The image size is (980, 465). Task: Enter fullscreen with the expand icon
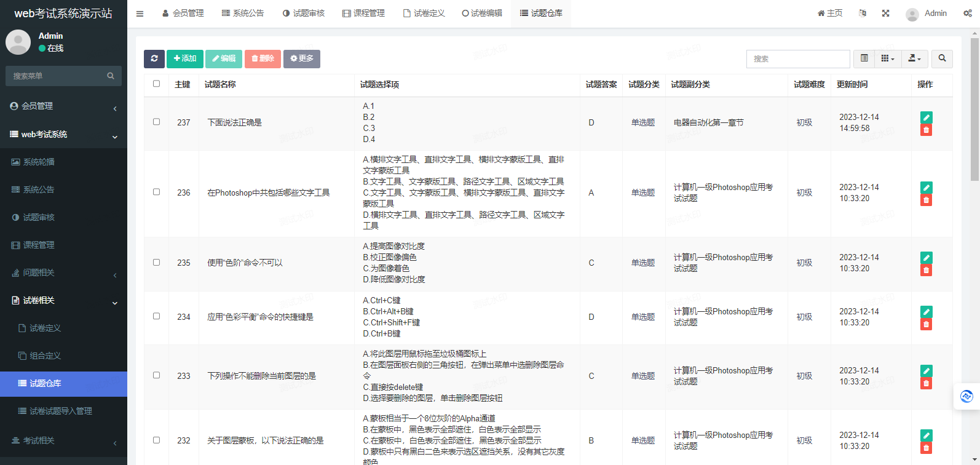click(x=885, y=14)
